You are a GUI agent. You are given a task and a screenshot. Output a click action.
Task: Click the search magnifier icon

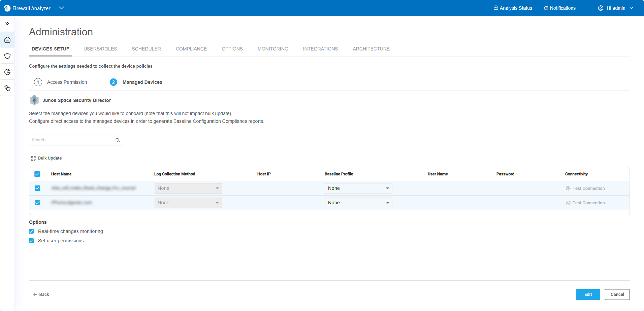pos(118,140)
